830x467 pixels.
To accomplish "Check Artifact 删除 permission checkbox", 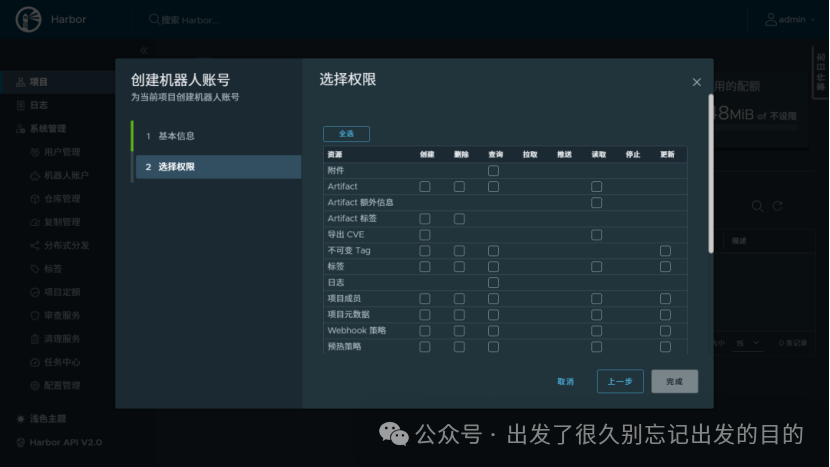I will [x=459, y=186].
